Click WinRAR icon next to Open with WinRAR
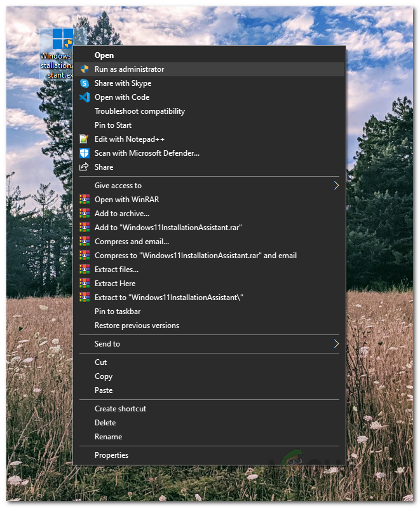 [85, 200]
